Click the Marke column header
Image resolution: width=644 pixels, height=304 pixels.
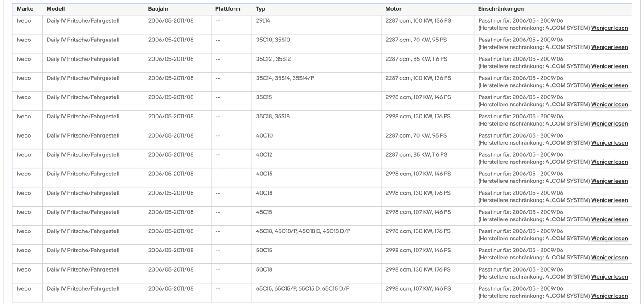pos(25,9)
